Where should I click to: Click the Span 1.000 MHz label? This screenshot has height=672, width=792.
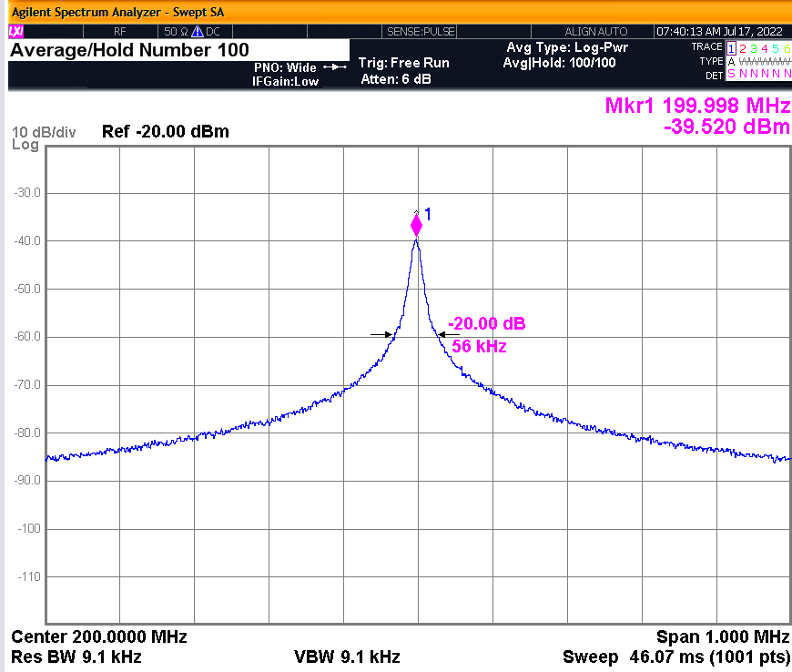[x=723, y=637]
